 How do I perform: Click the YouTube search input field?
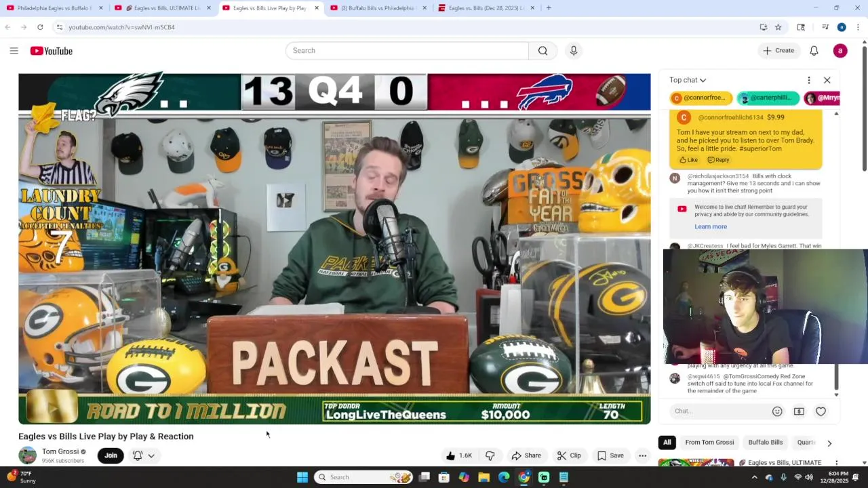click(407, 51)
